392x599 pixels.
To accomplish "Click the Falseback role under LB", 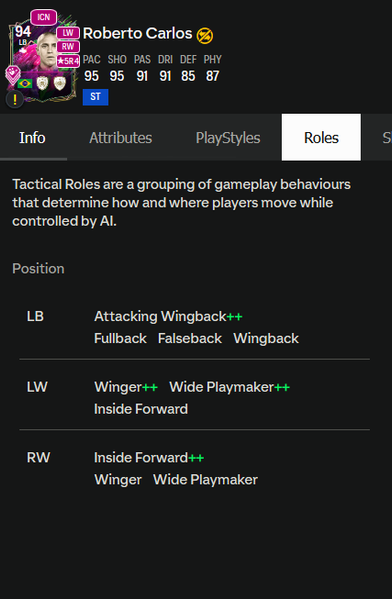I will coord(190,338).
